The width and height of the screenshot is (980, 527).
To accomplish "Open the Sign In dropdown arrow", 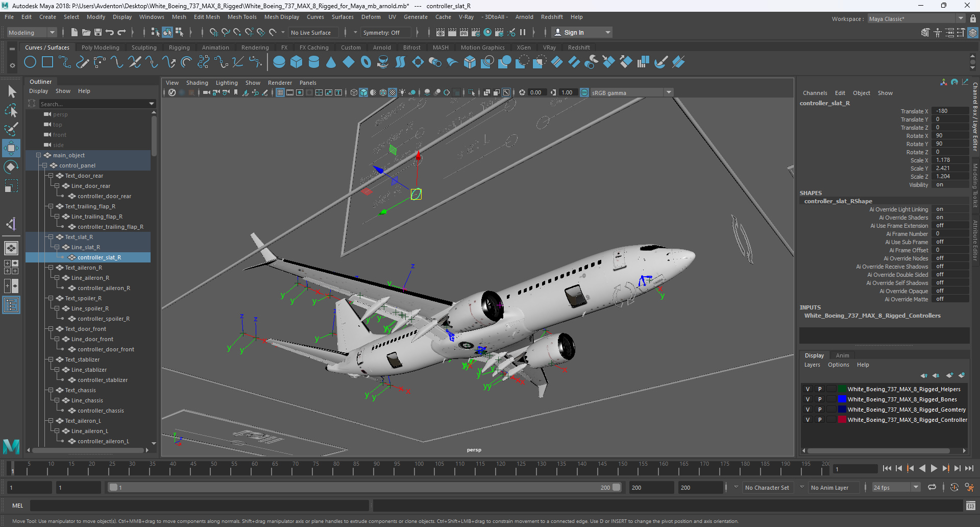I will coord(608,33).
